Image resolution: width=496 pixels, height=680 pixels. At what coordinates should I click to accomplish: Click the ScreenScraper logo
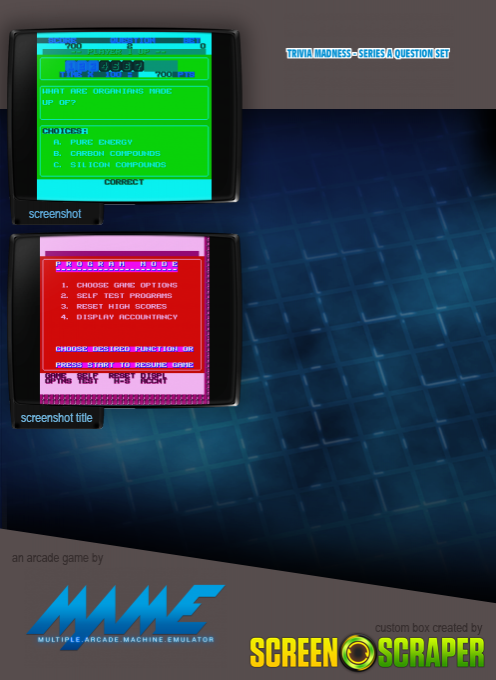[367, 652]
